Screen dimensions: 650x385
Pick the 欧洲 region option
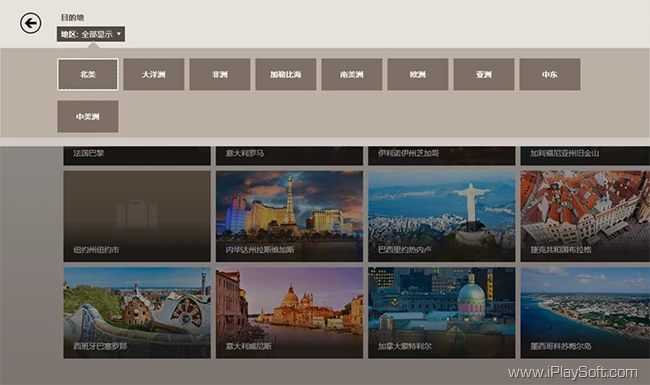point(418,75)
